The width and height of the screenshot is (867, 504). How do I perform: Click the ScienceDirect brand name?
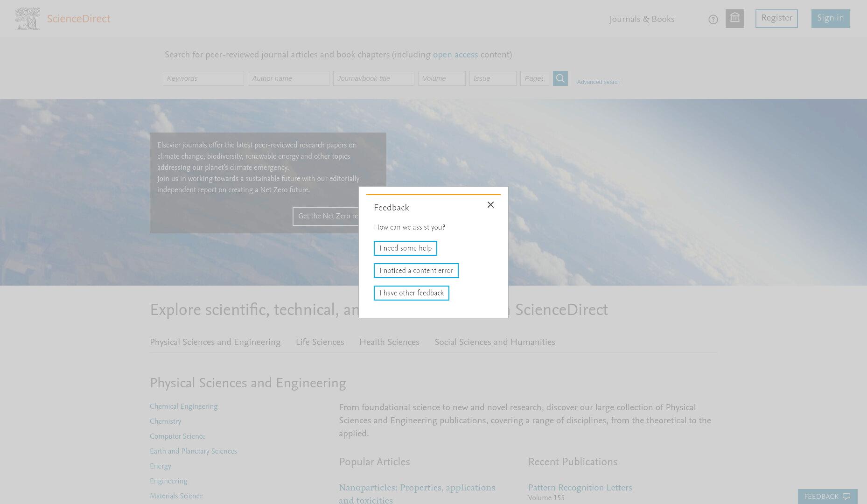[78, 19]
